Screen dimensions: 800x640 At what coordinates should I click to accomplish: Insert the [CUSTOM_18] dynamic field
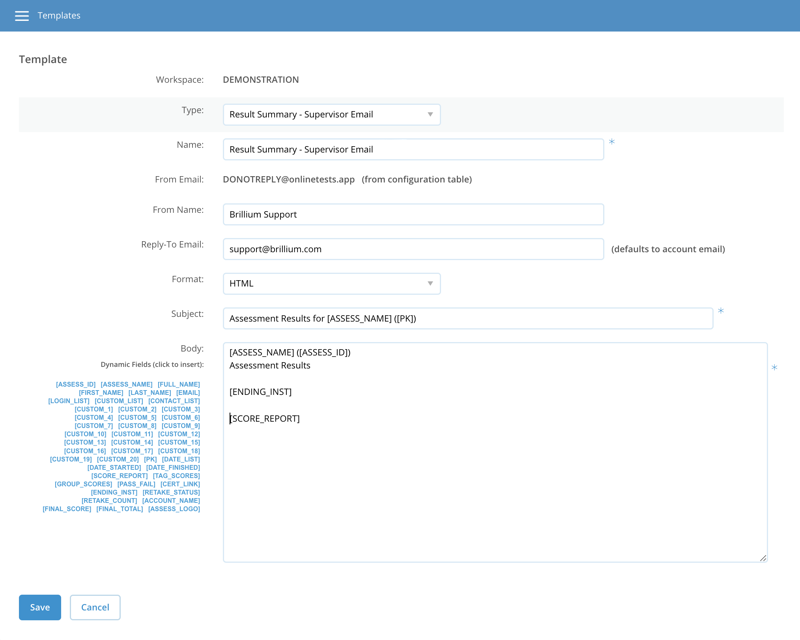coord(179,451)
